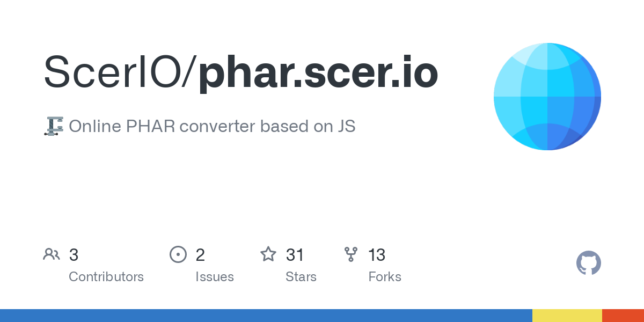Click the issues count 2

click(200, 255)
